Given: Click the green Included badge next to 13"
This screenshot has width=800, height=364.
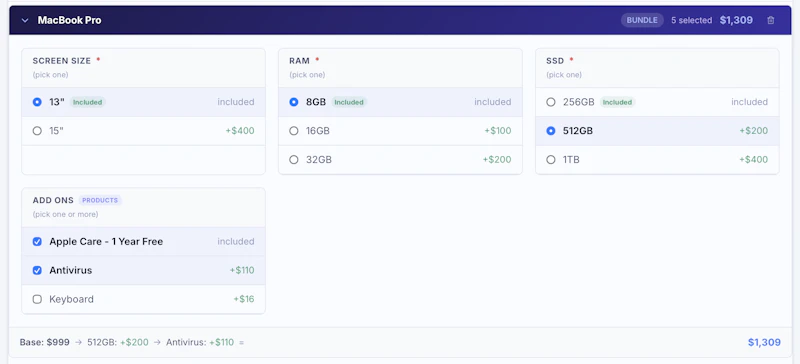Looking at the screenshot, I should [x=87, y=102].
